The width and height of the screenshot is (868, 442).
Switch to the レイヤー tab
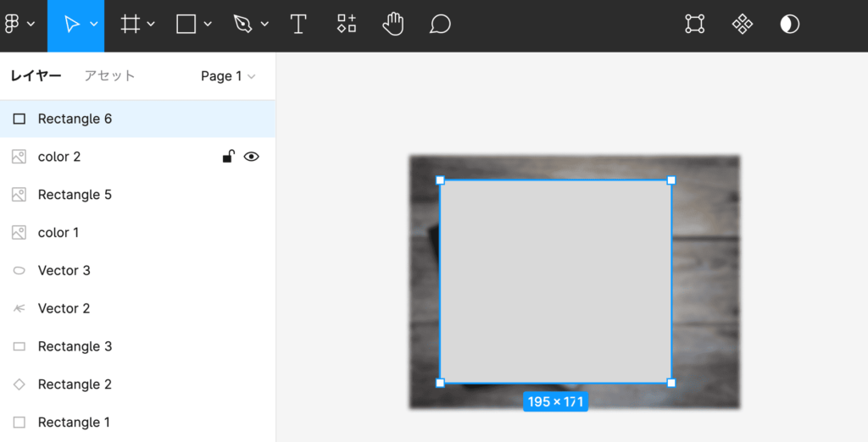pos(36,76)
